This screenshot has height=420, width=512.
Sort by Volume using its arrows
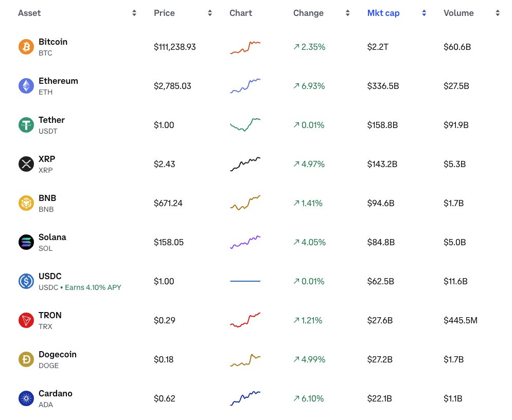pyautogui.click(x=498, y=13)
